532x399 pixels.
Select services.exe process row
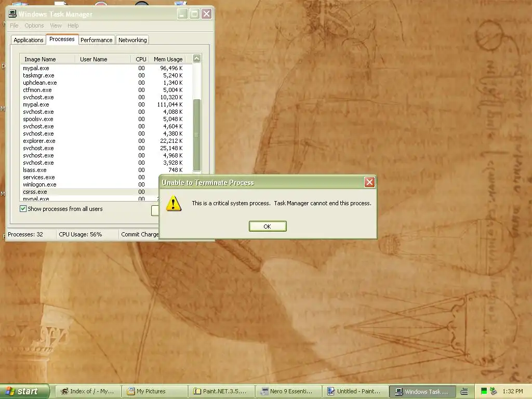[x=90, y=177]
